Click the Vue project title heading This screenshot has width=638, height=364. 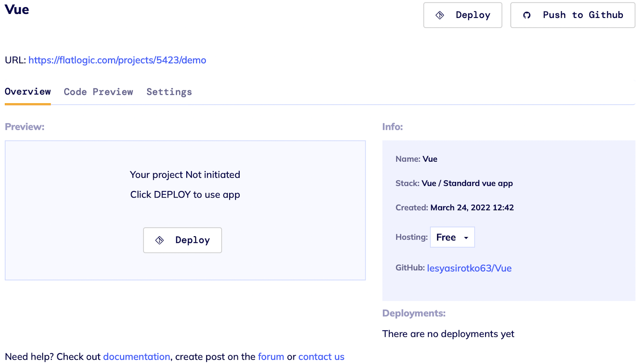coord(17,10)
